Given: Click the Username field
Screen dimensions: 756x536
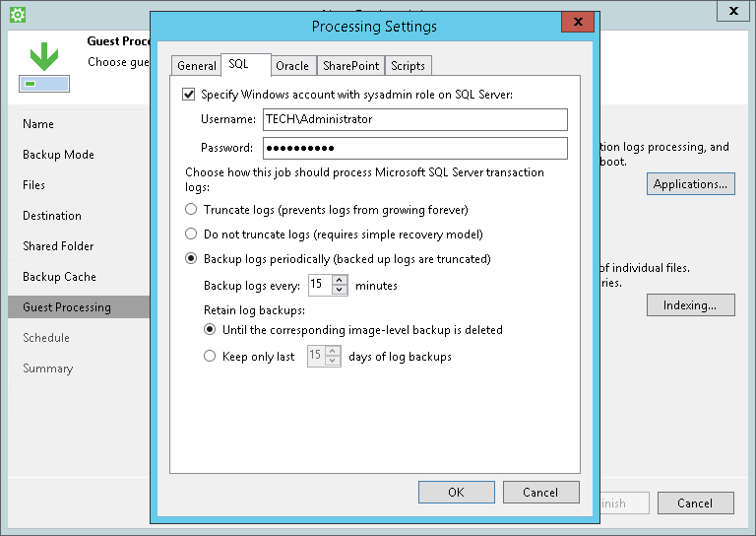Looking at the screenshot, I should 415,119.
